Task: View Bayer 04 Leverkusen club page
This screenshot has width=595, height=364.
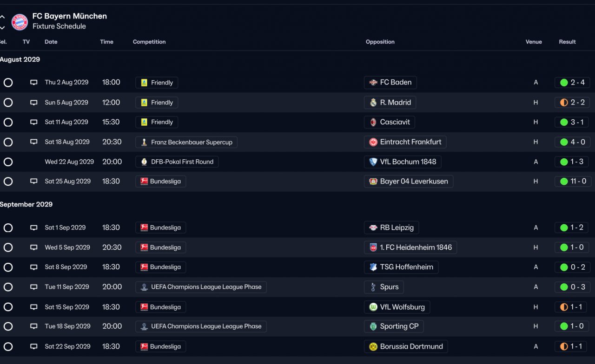Action: click(409, 182)
